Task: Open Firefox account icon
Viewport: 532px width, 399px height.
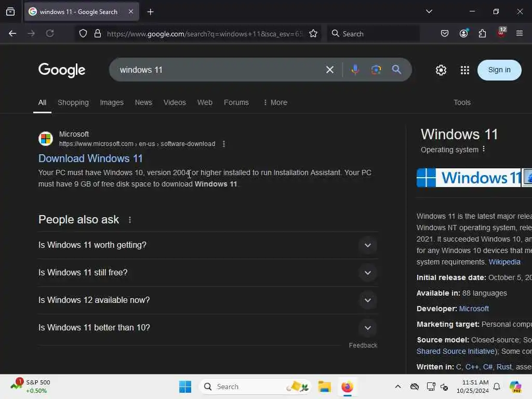Action: (464, 34)
